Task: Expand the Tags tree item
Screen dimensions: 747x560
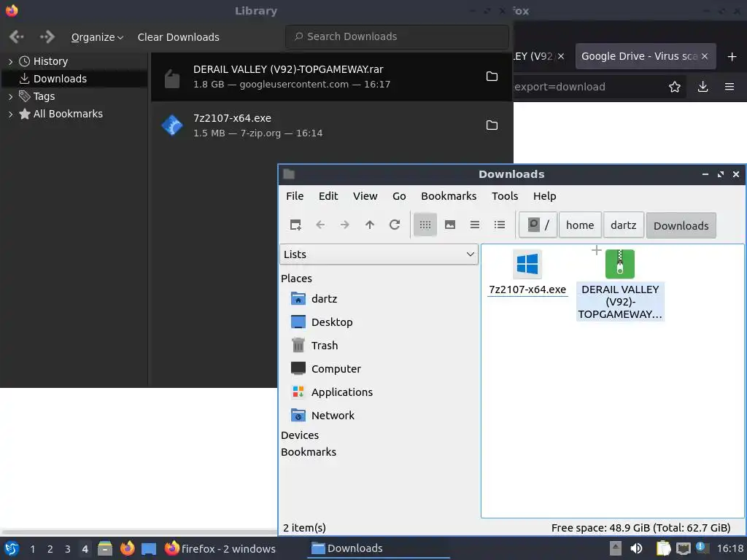Action: (x=10, y=96)
